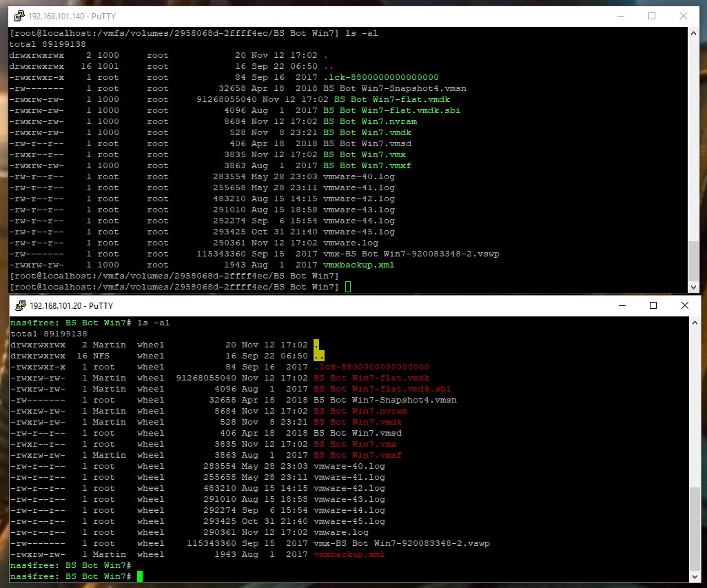This screenshot has height=588, width=707.
Task: Click the cursor box at the root@localhost prompt
Action: click(x=348, y=287)
